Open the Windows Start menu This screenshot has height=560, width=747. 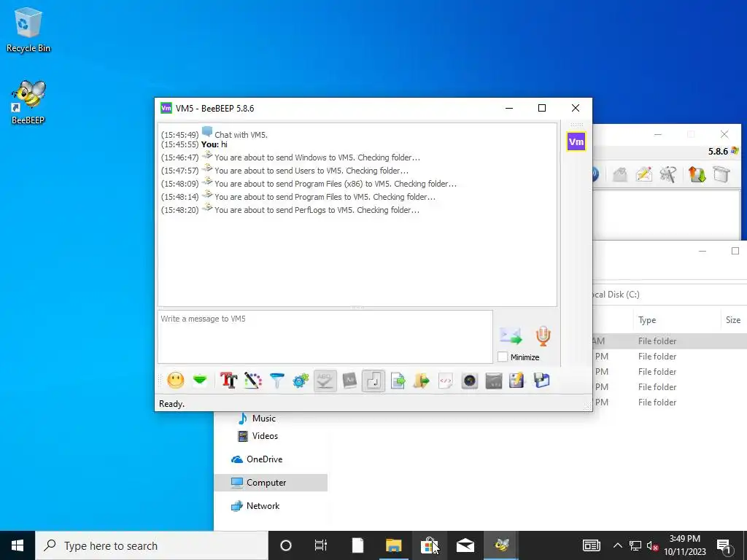[18, 545]
